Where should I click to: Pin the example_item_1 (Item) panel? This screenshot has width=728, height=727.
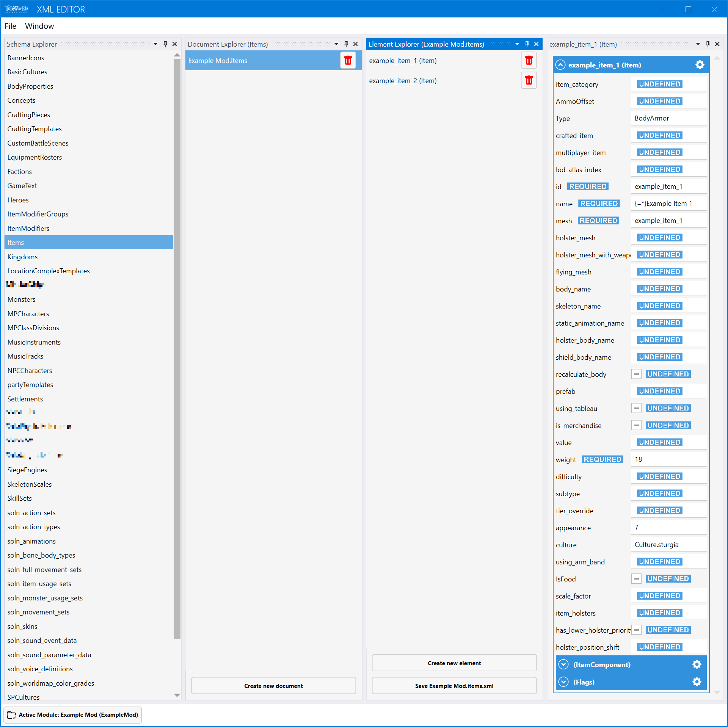pos(708,44)
